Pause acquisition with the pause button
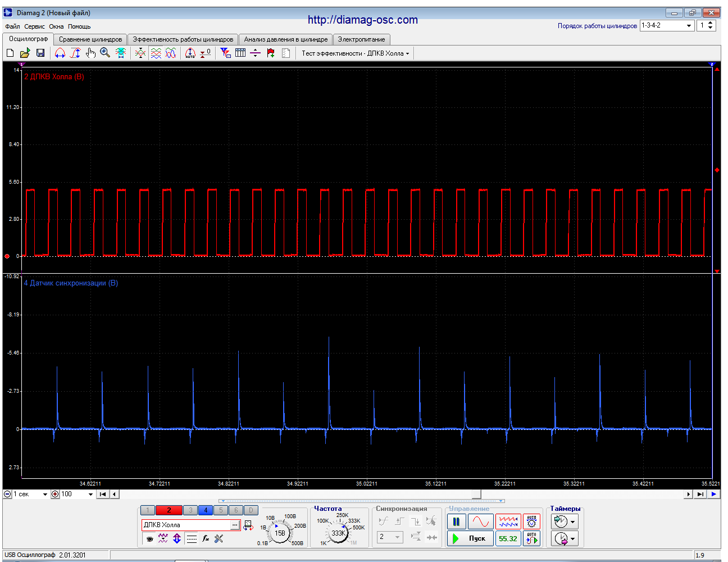Screen dimensions: 728x562 pos(457,522)
